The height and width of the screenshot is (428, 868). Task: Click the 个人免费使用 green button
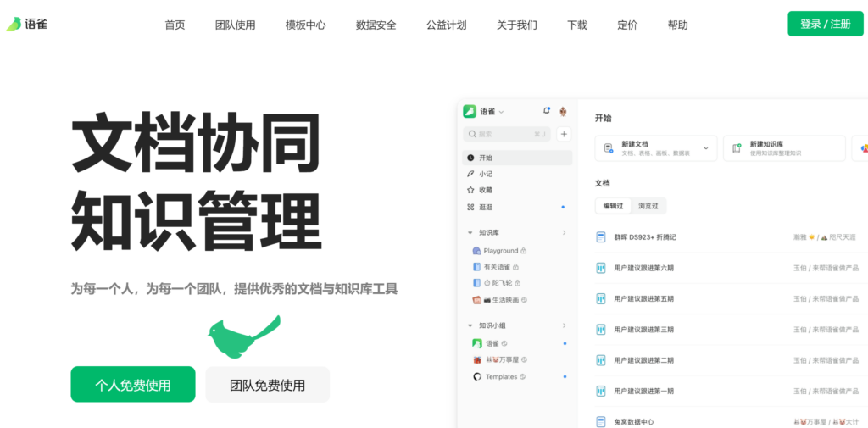(133, 385)
